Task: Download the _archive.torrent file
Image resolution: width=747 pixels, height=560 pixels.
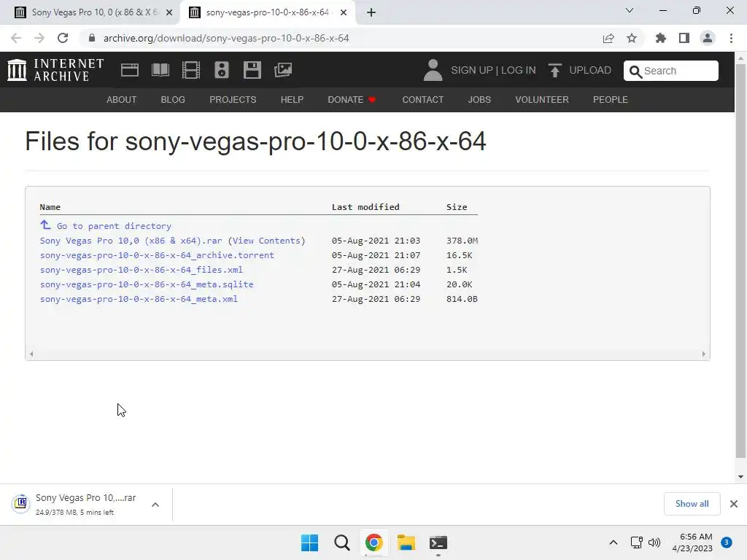Action: pyautogui.click(x=158, y=254)
